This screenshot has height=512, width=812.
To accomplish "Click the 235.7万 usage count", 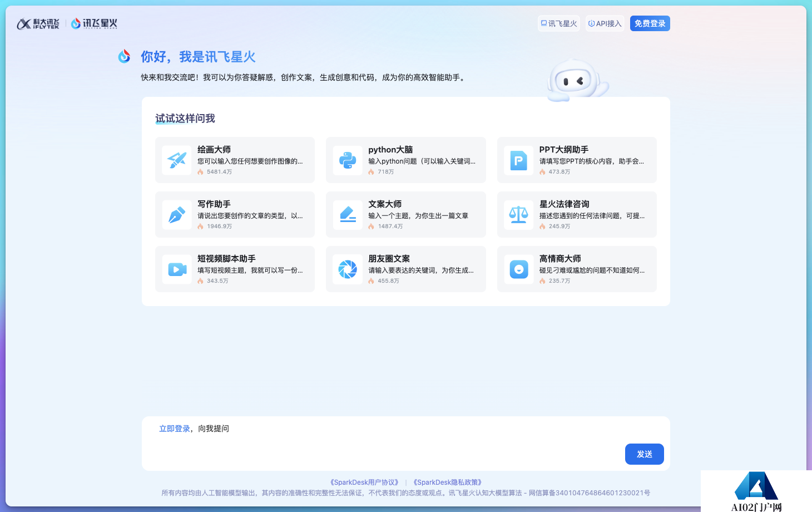I will click(560, 281).
